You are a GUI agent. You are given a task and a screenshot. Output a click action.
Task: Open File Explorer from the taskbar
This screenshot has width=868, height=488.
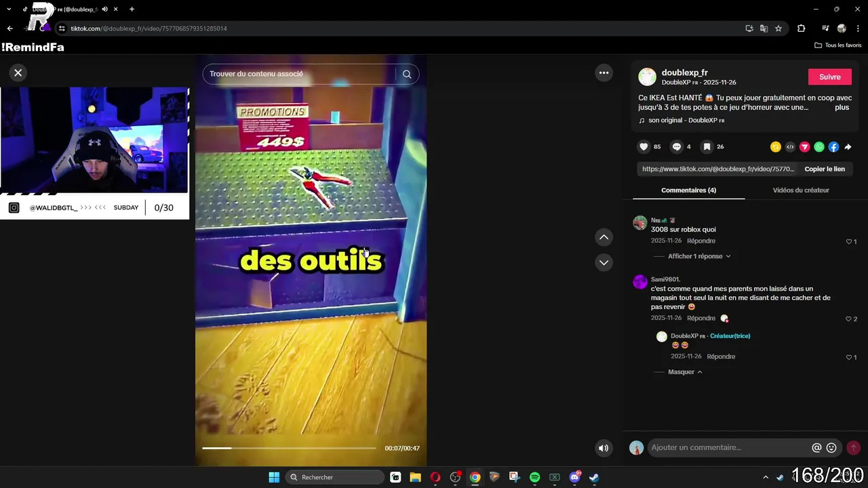(415, 477)
